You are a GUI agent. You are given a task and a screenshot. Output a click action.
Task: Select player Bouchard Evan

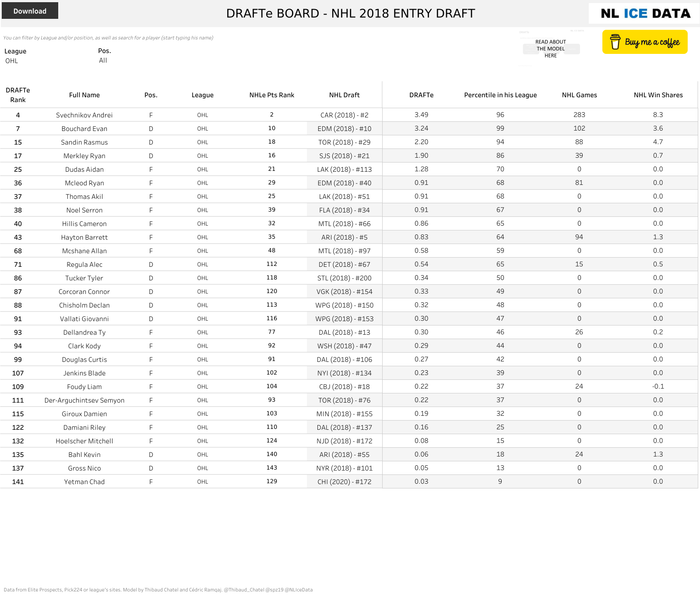point(84,129)
